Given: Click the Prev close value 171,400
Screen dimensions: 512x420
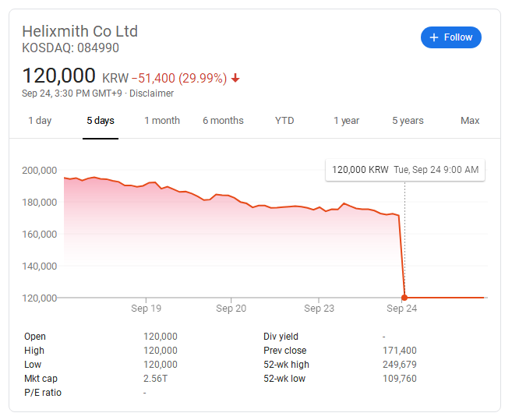Looking at the screenshot, I should pos(400,351).
